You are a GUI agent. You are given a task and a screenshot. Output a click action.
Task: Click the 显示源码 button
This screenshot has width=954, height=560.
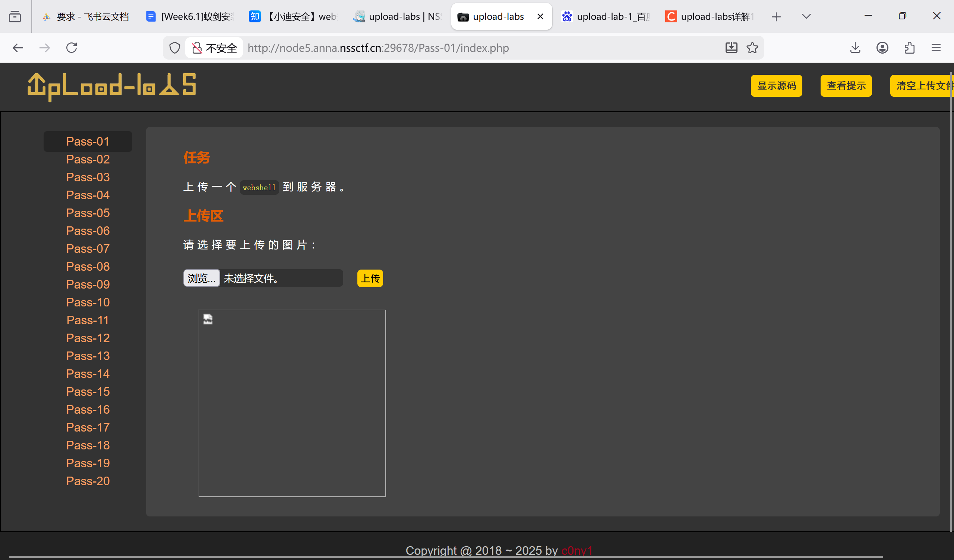[776, 86]
